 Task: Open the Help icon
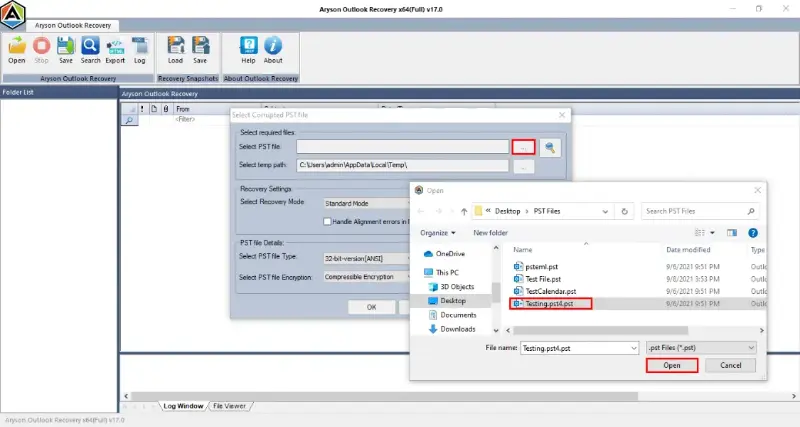[x=248, y=50]
